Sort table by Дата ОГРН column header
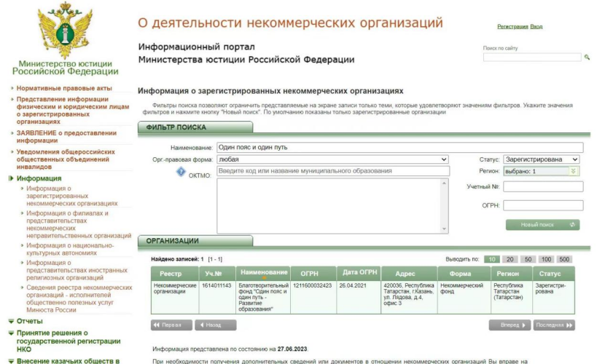The image size is (605, 364). pos(359,274)
